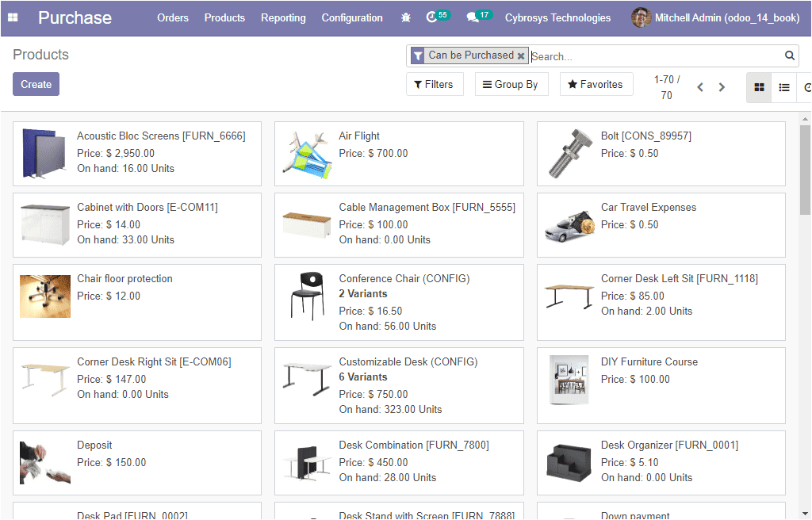Screen dimensions: 812x520
Task: Open Cable Management Box product image
Action: [x=307, y=225]
